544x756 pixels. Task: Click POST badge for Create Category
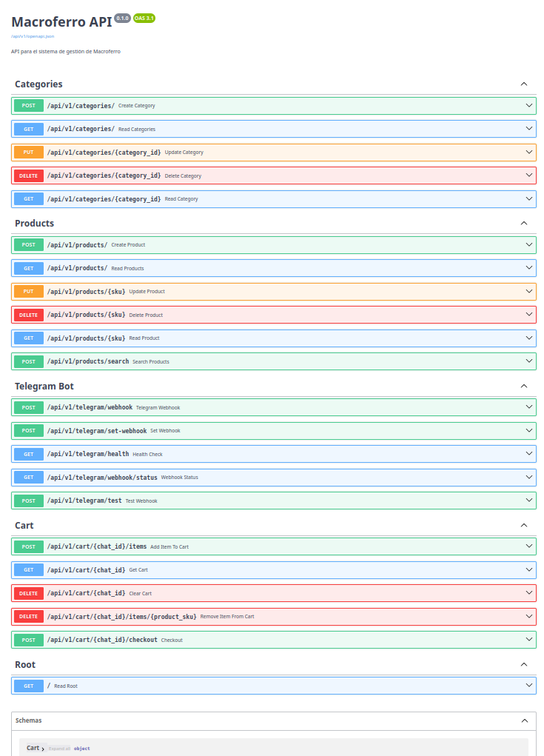click(29, 106)
